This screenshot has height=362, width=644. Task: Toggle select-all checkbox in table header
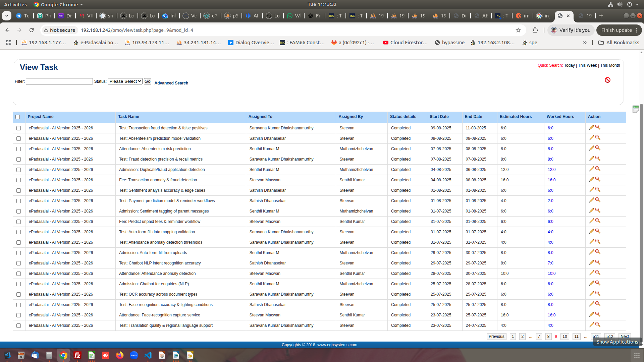[18, 117]
